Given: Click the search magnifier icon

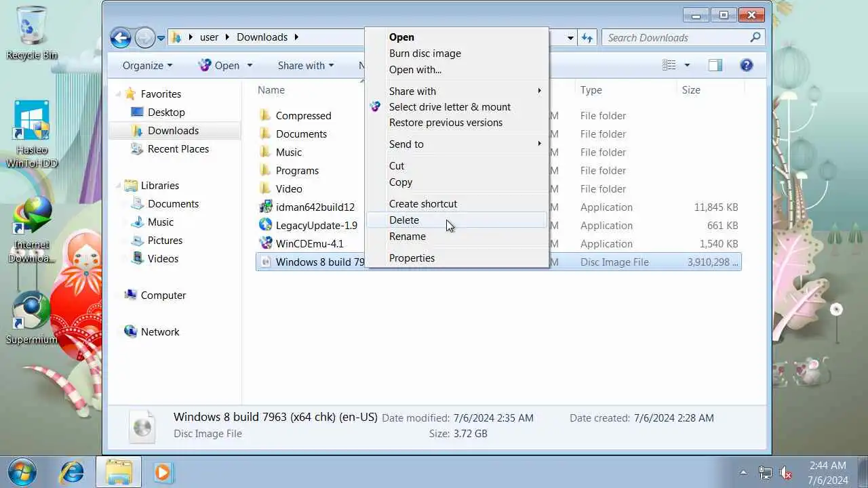Looking at the screenshot, I should tap(755, 37).
